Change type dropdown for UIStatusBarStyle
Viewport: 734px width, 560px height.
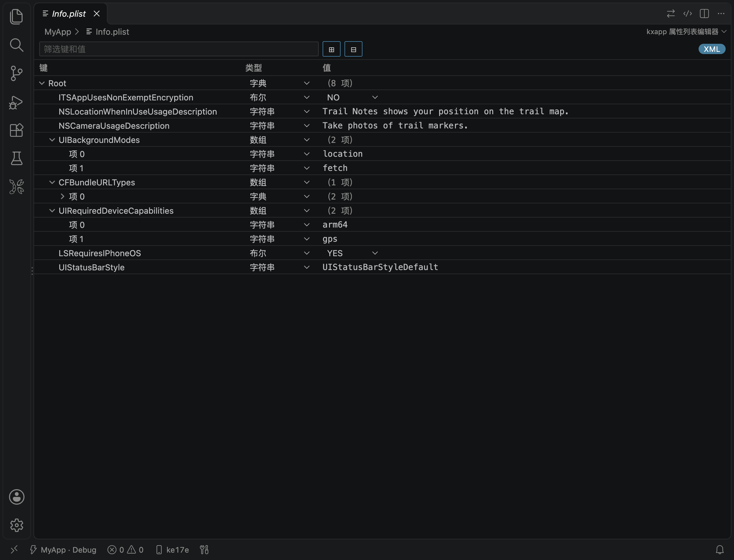tap(279, 267)
